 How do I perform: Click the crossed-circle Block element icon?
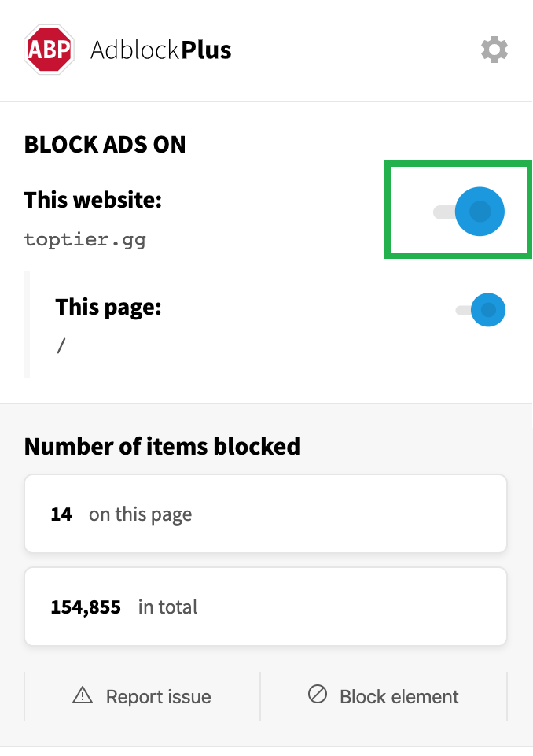click(x=316, y=695)
